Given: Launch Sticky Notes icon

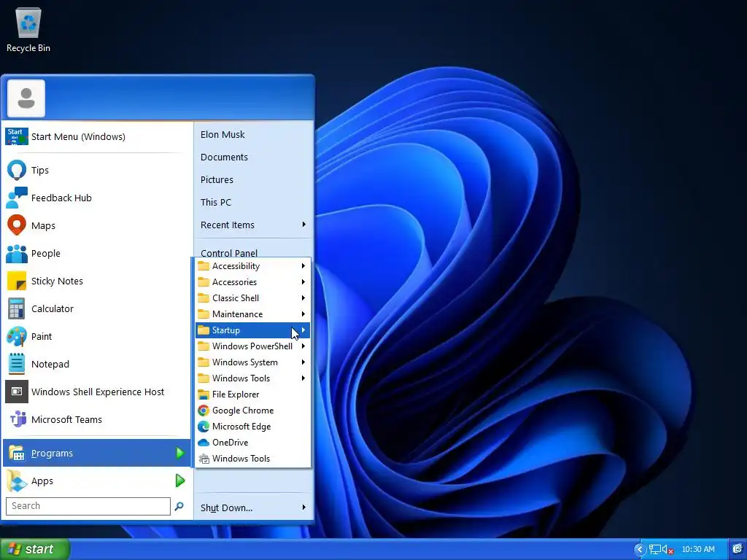Looking at the screenshot, I should [17, 281].
